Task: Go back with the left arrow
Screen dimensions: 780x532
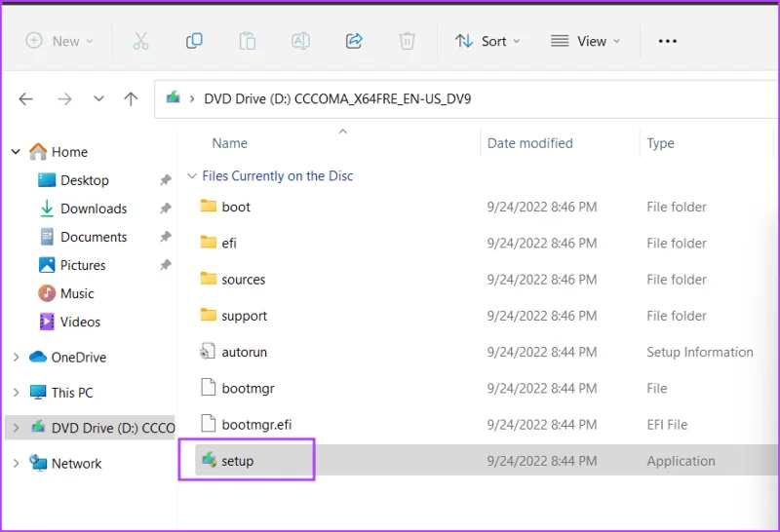Action: point(26,99)
